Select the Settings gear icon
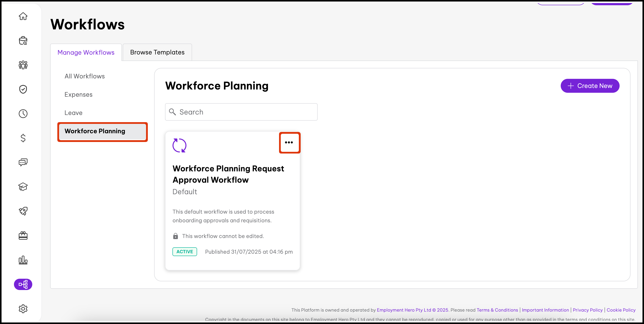This screenshot has height=324, width=644. point(23,309)
